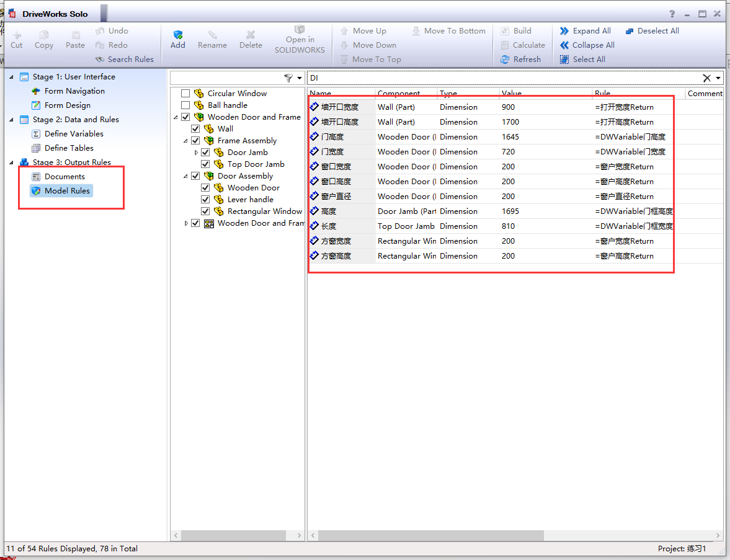Open the help question mark icon
Image resolution: width=730 pixels, height=560 pixels.
tap(672, 14)
